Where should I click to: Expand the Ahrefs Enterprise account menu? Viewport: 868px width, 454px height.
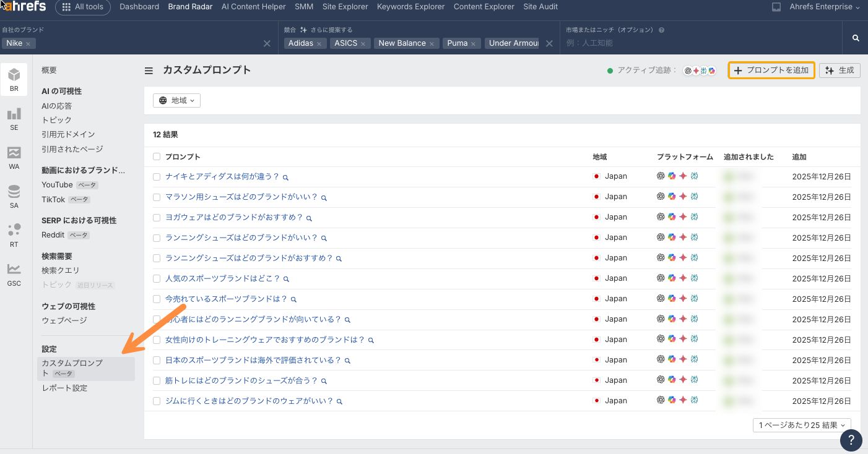point(825,7)
